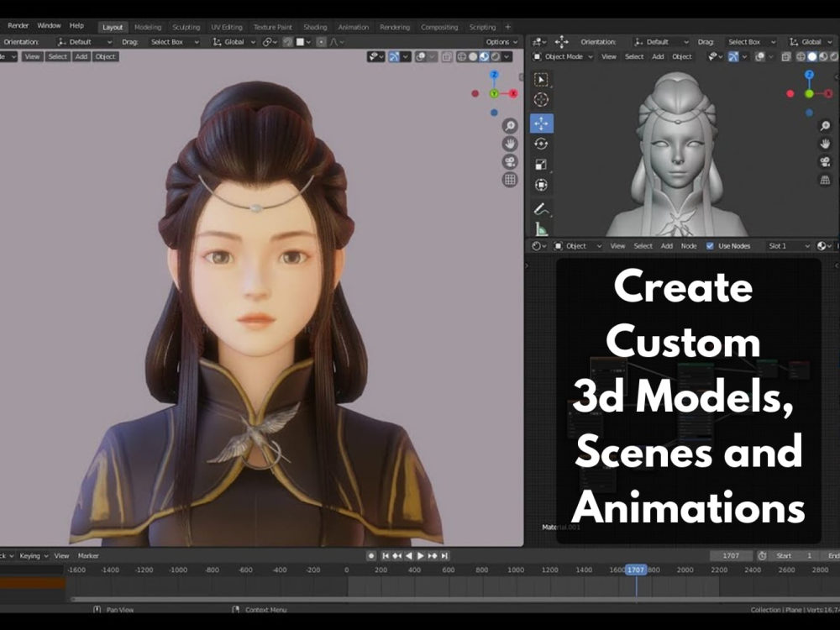Open the Keying dropdown in timeline
840x630 pixels.
click(34, 556)
